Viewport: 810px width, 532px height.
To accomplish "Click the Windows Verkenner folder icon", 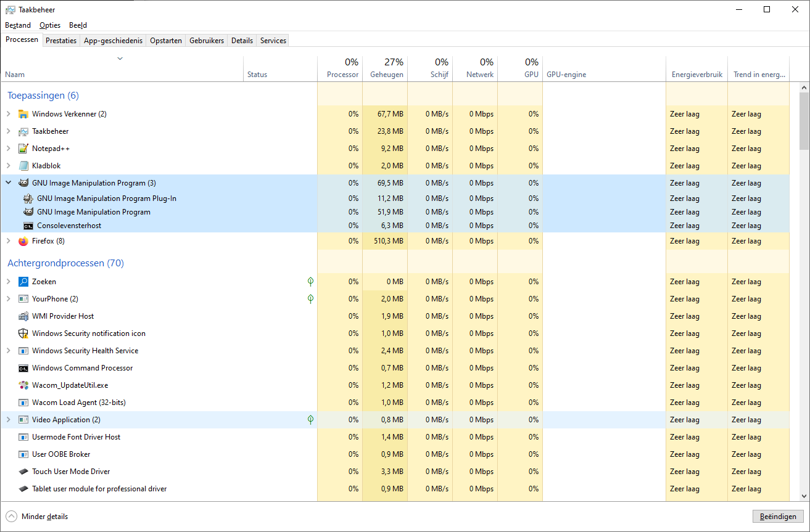I will [x=23, y=114].
